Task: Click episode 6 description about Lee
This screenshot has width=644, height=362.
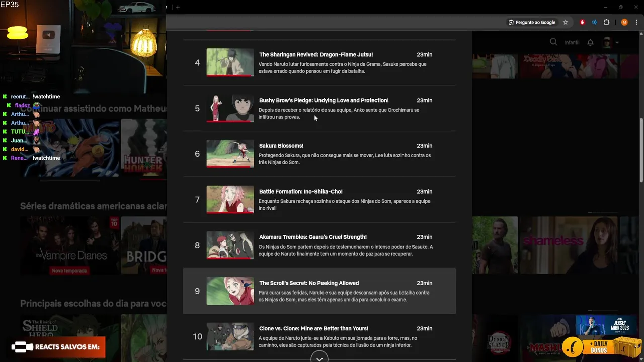Action: pos(345,159)
